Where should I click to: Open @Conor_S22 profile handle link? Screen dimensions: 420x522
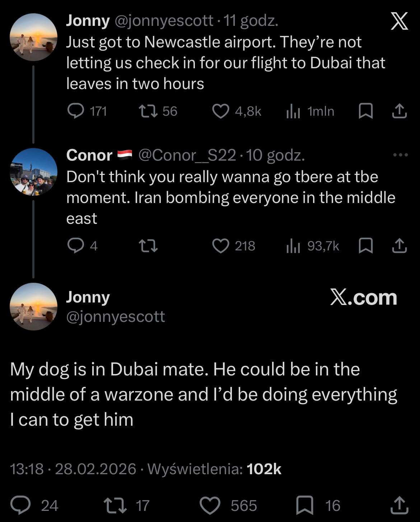pyautogui.click(x=187, y=155)
